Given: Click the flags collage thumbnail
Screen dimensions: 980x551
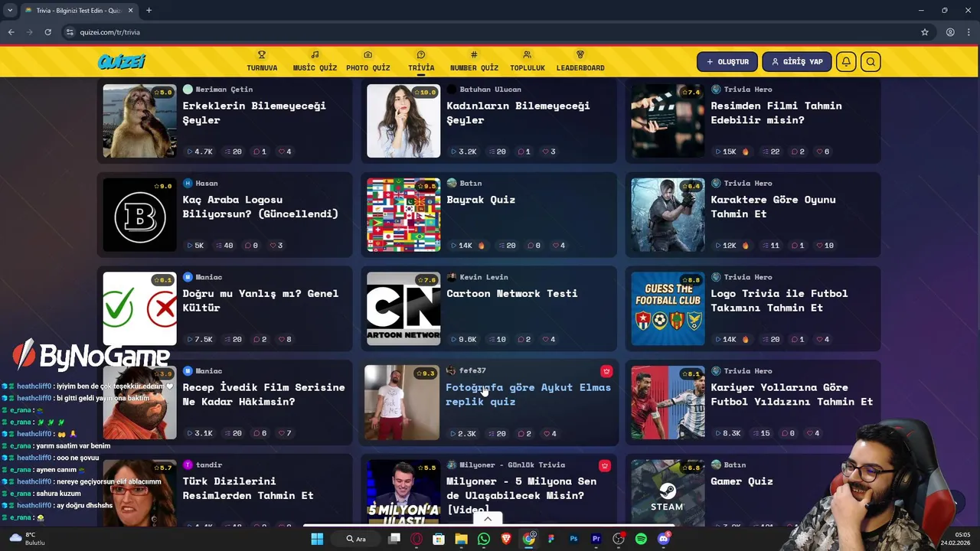Looking at the screenshot, I should pyautogui.click(x=403, y=215).
